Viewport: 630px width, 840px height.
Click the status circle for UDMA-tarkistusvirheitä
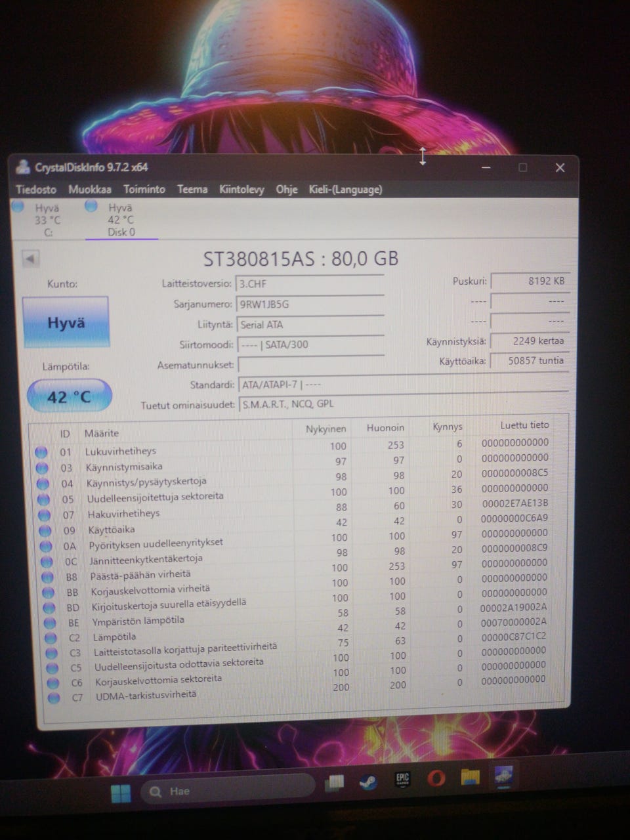click(54, 698)
